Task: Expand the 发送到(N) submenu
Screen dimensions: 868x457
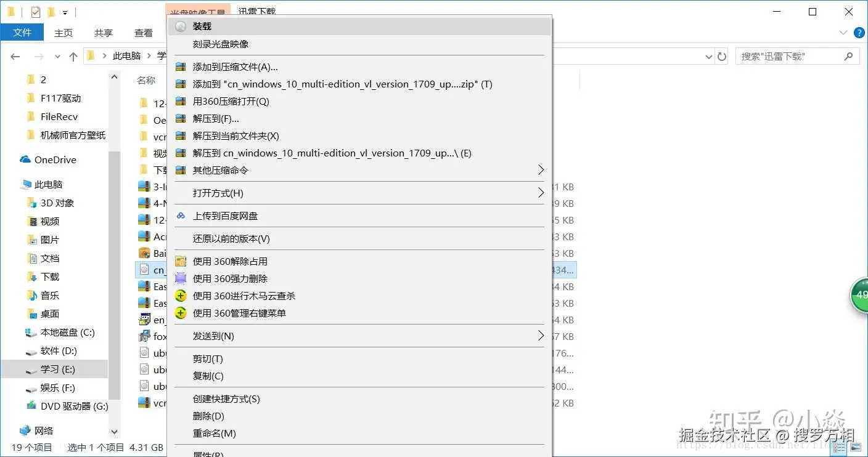Action: click(x=360, y=336)
